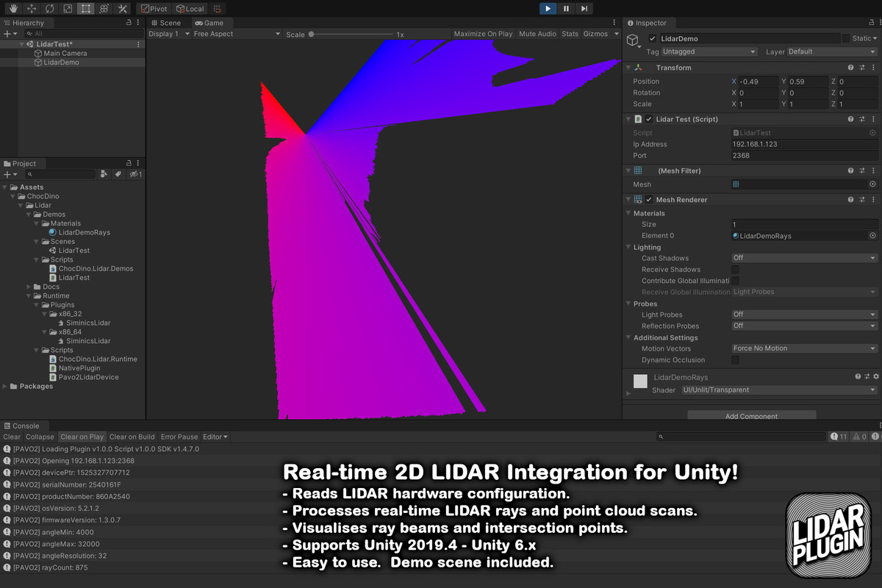Collapse the Docs folder in Project
This screenshot has width=882, height=588.
point(29,287)
